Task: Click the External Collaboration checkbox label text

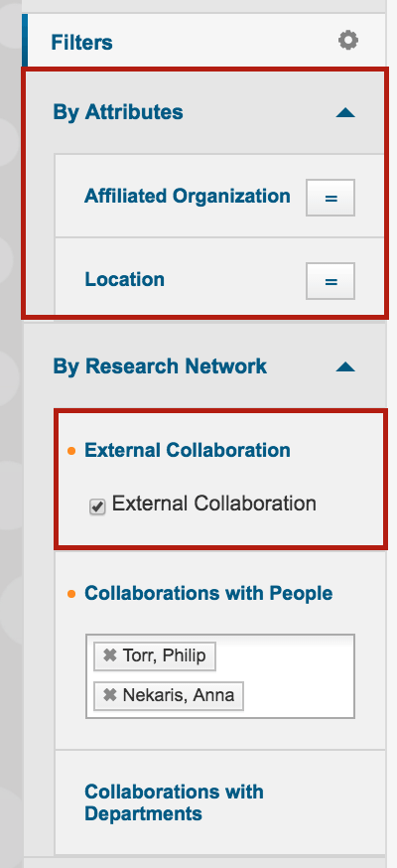Action: (x=214, y=504)
